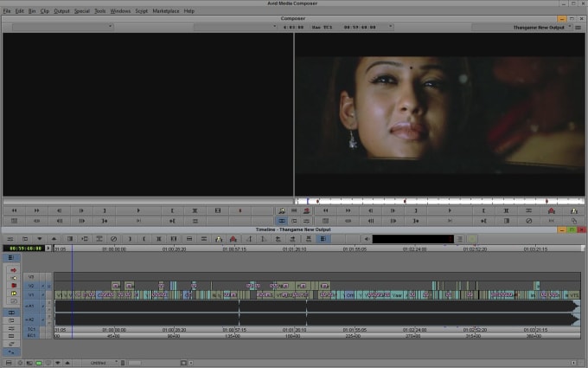Toggle the highlighted button at timeline toolbar's right end

[323, 239]
